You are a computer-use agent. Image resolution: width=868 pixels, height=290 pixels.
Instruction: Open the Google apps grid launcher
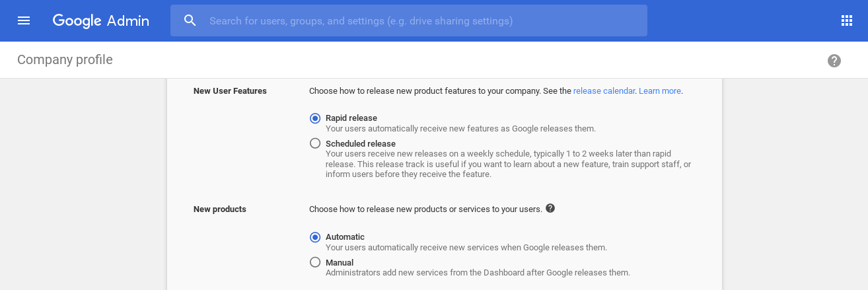[847, 20]
